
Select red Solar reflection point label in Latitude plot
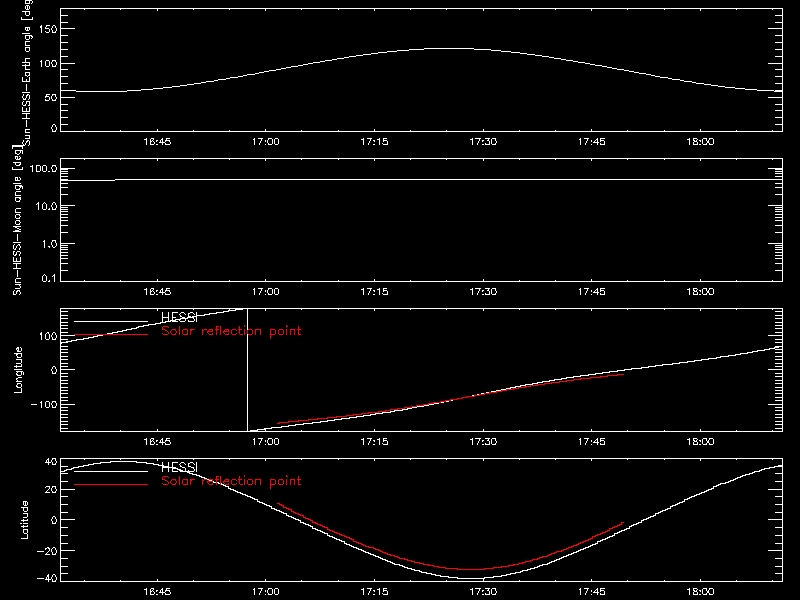pos(231,481)
